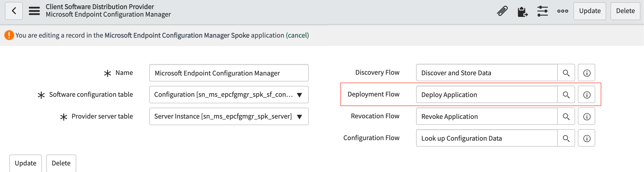Screen dimensions: 644x172
Task: Click the Provider server table label
Action: coord(102,116)
